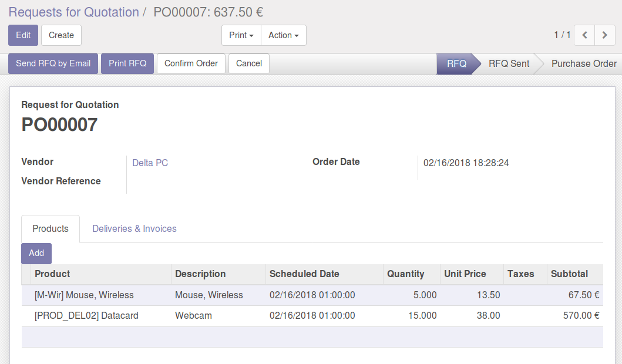Sort table by Unit Price column
Screen dimensions: 622x364
point(465,274)
